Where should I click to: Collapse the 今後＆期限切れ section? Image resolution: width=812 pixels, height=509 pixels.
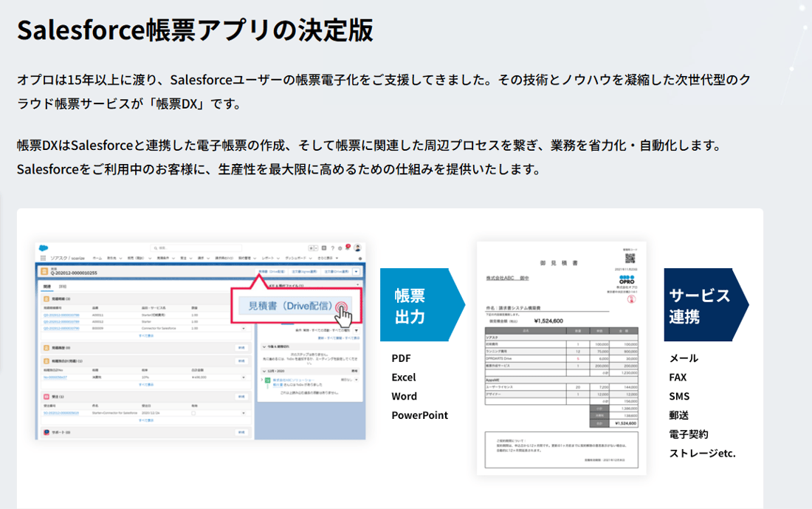(x=264, y=346)
